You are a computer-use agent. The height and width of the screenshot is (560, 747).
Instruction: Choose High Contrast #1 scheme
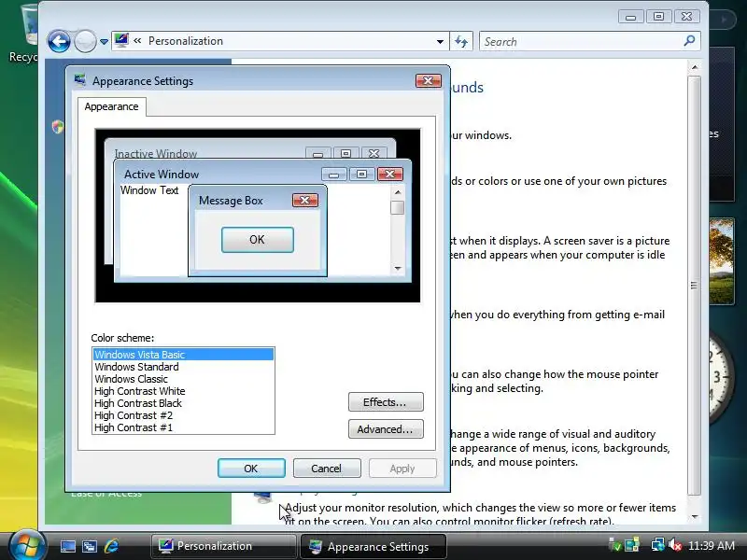[x=183, y=427]
